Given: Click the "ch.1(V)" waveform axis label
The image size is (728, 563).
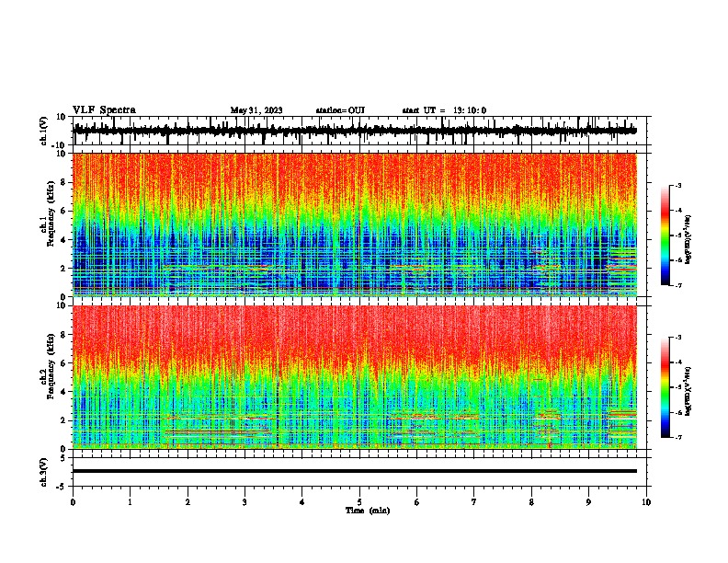Looking at the screenshot, I should [x=44, y=131].
